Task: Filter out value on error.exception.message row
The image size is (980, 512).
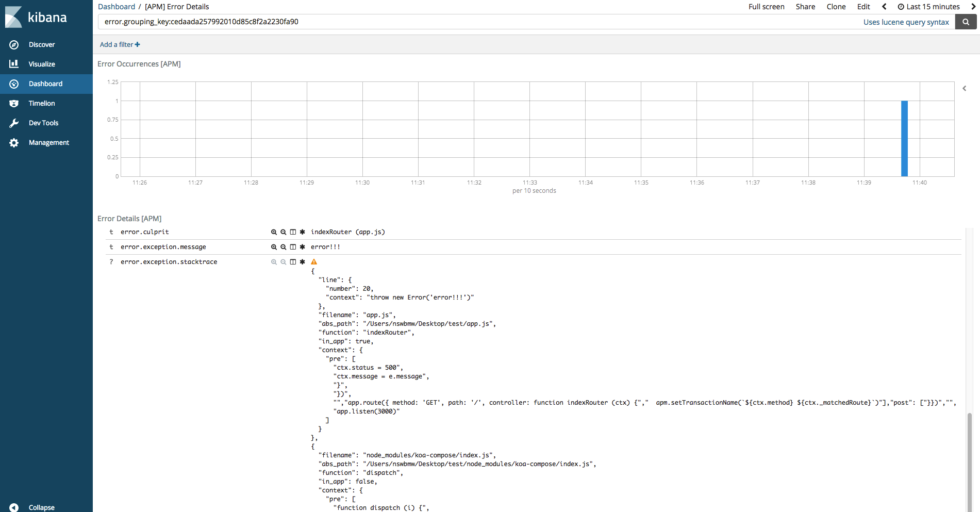Action: click(x=283, y=247)
